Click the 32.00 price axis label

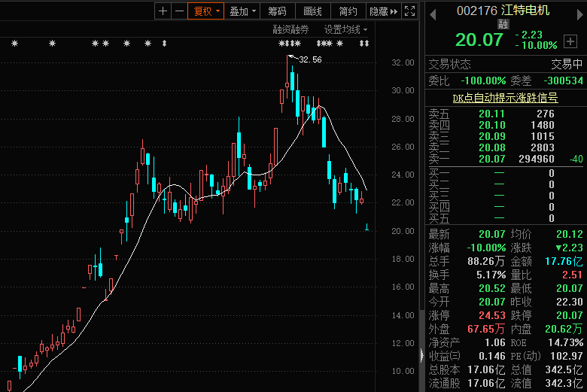click(403, 62)
